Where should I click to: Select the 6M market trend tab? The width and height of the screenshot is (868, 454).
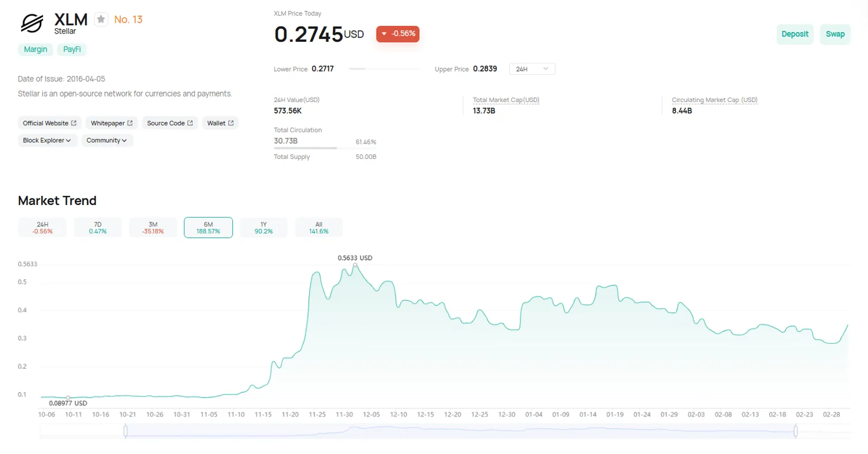click(208, 228)
